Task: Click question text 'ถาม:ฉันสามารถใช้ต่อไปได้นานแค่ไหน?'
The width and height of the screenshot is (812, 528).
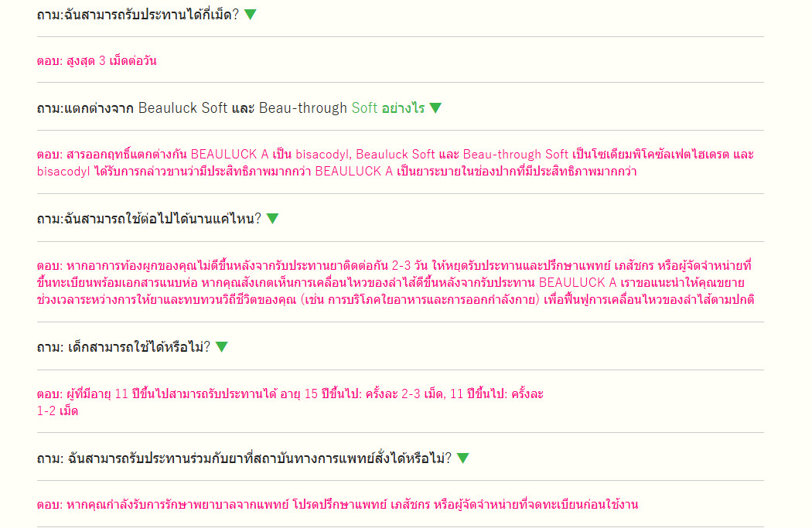Action: (149, 219)
